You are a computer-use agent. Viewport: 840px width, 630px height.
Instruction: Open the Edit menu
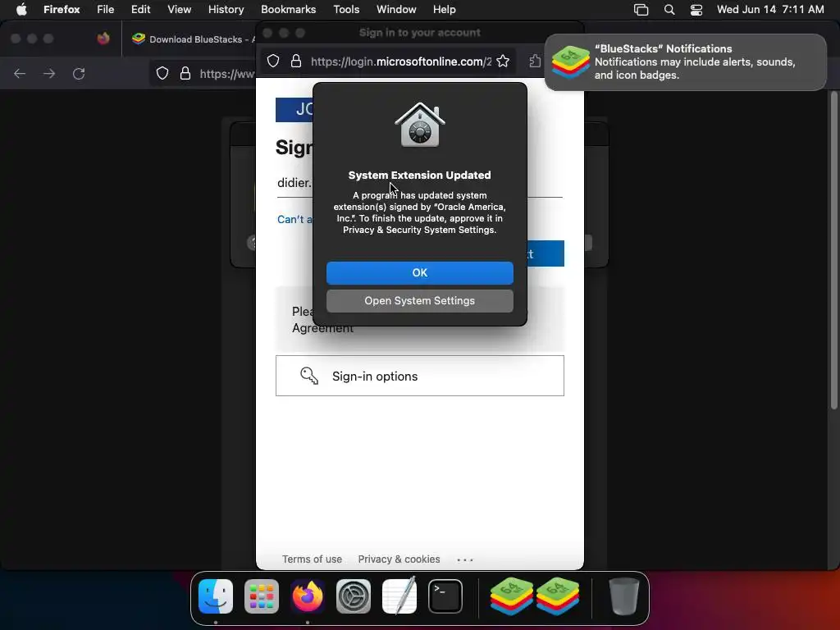pyautogui.click(x=140, y=9)
